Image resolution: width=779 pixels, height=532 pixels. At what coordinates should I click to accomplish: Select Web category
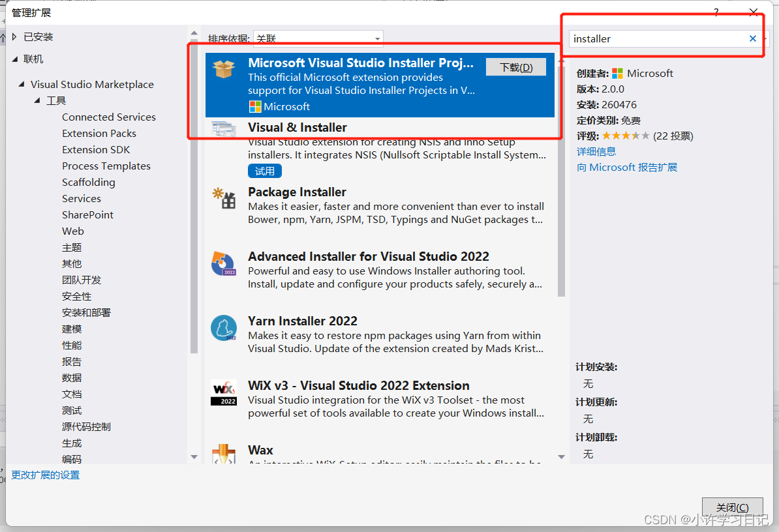pyautogui.click(x=73, y=231)
